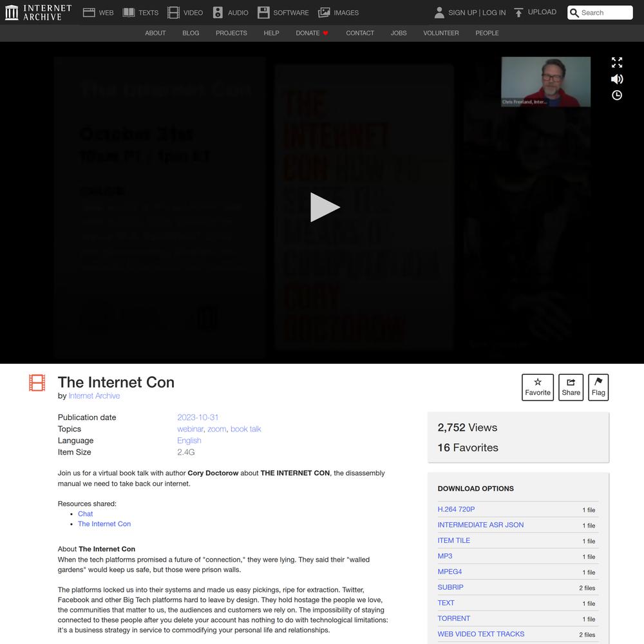
Task: Open the People page
Action: pos(487,33)
